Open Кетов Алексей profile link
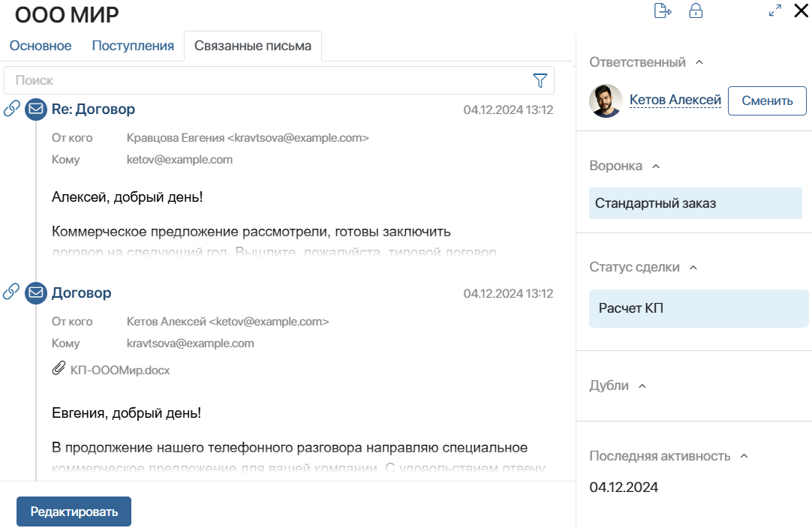The height and width of the screenshot is (531, 812). coord(675,100)
